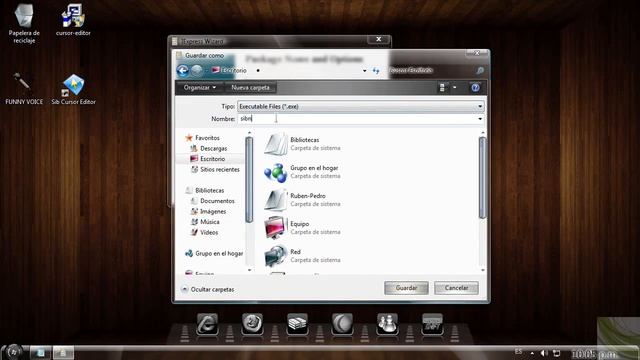
Task: Open the messenger people dock icon
Action: pos(387,324)
